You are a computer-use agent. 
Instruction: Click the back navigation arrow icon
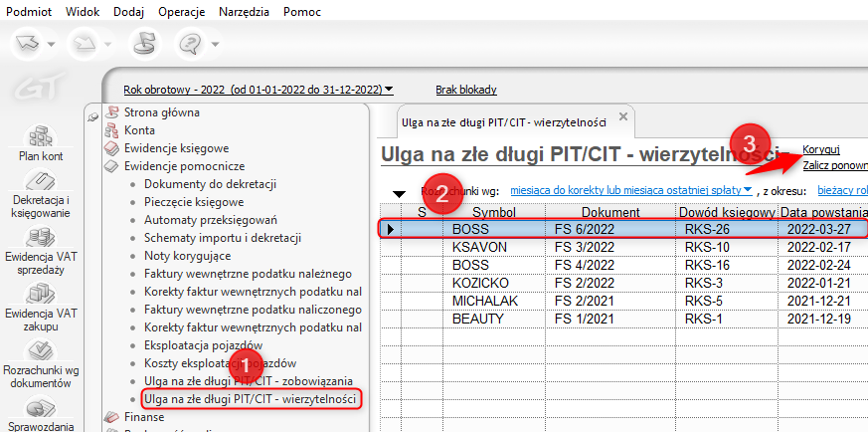[30, 44]
